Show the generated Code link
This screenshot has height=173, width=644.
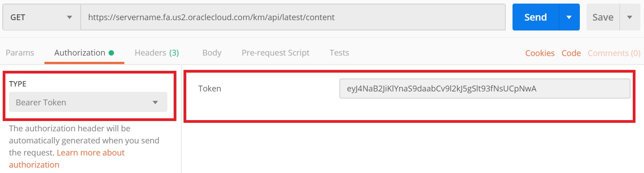(571, 53)
